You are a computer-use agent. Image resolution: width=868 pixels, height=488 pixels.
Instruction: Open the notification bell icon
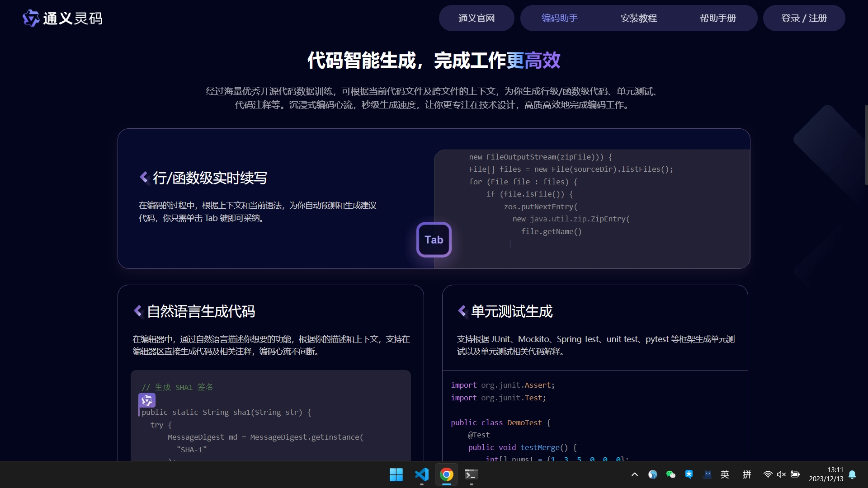852,474
